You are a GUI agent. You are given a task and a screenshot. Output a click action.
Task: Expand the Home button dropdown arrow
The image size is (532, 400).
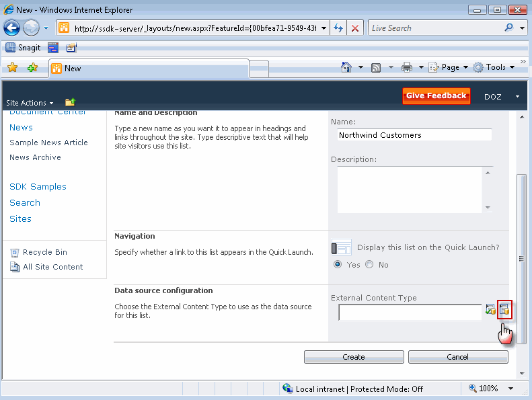coord(360,67)
